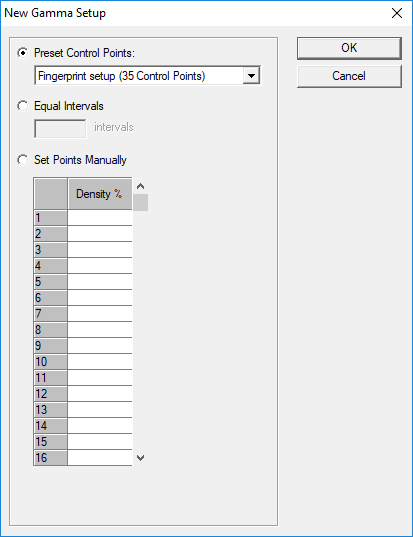This screenshot has width=413, height=537.
Task: Select the Density cell in row 5
Action: tap(100, 282)
